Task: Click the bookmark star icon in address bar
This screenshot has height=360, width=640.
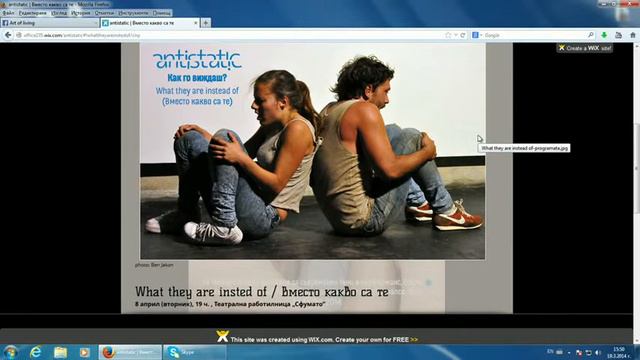Action: (x=448, y=36)
